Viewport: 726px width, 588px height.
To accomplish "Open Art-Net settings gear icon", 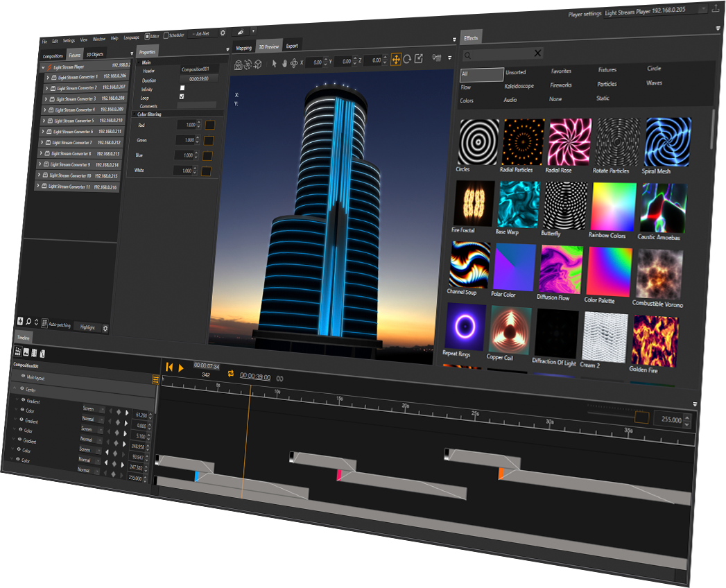I will click(223, 33).
